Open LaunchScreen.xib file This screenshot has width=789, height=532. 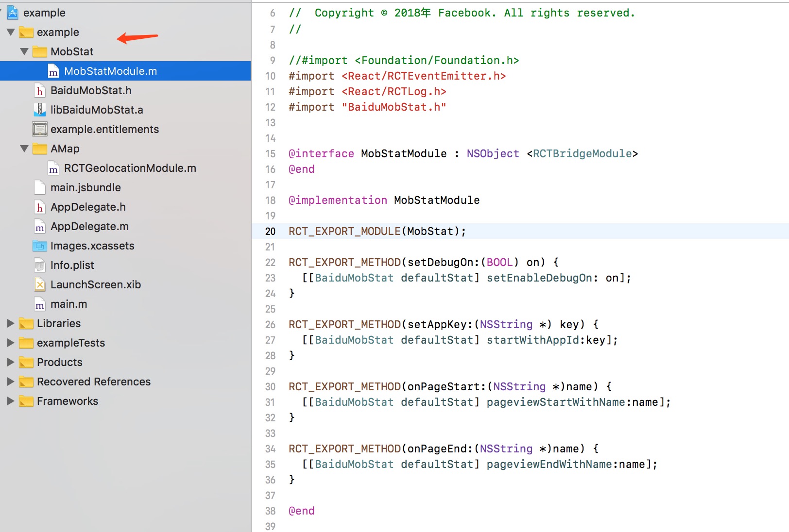[x=96, y=284]
